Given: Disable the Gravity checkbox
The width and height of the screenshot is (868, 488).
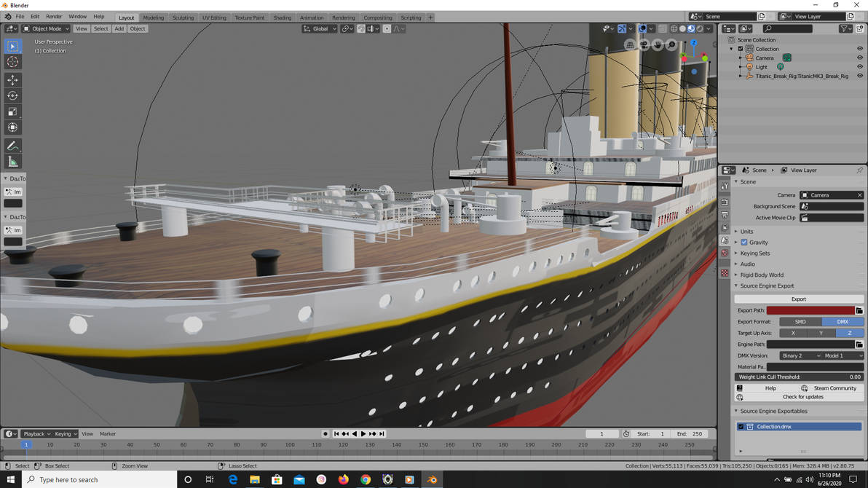Looking at the screenshot, I should (744, 243).
